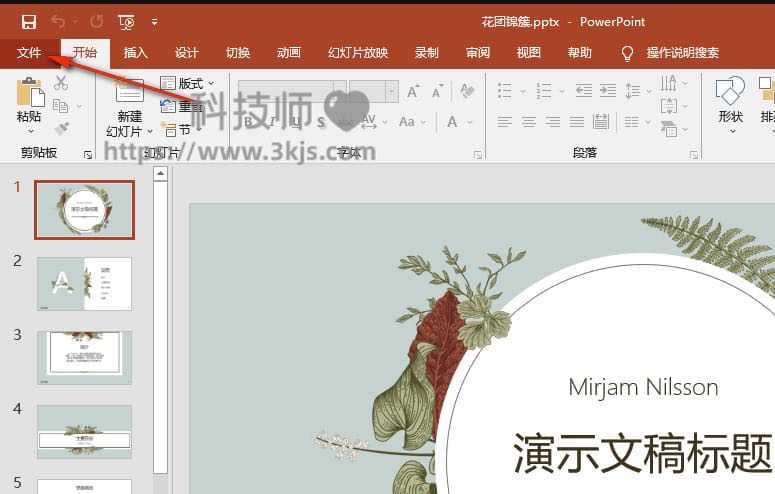Start slideshow from beginning in quick access toolbar

127,22
